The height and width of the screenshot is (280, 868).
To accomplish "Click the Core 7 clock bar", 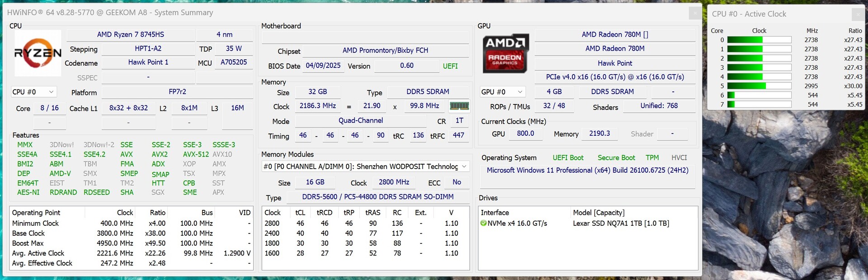I will tap(759, 104).
